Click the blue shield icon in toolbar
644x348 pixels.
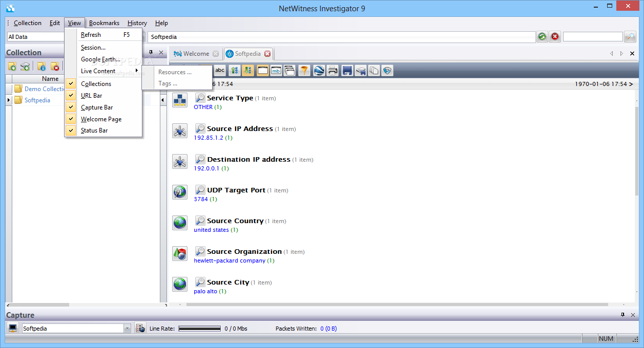point(387,70)
